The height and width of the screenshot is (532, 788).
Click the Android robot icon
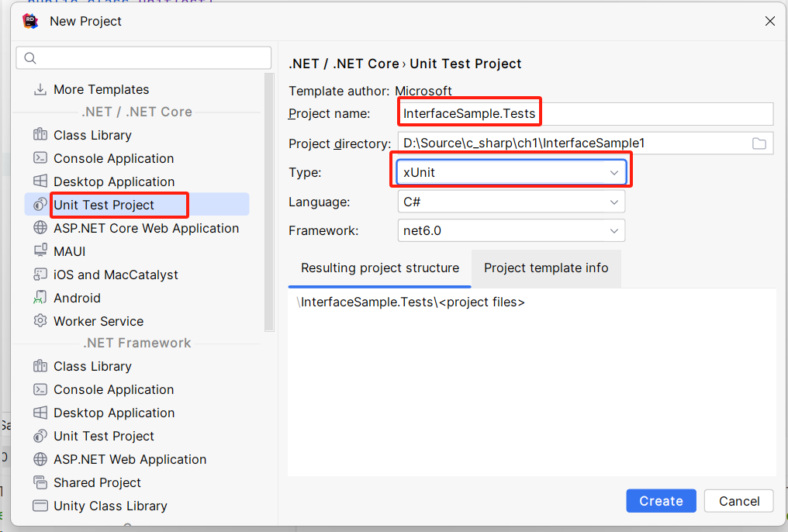click(40, 298)
